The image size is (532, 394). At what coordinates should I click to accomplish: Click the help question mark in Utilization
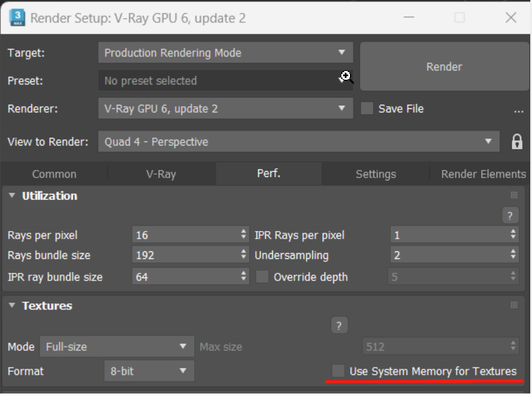point(510,216)
